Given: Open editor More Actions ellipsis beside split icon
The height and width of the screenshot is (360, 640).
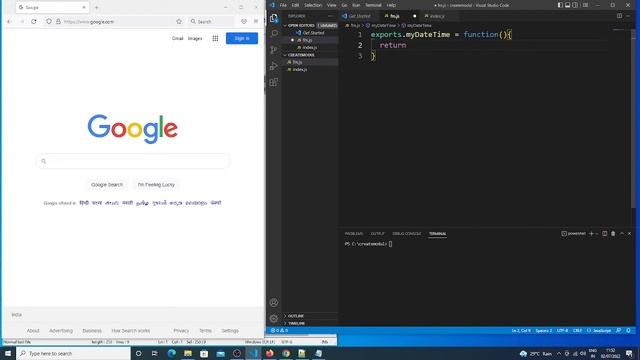Looking at the screenshot, I should click(x=628, y=16).
